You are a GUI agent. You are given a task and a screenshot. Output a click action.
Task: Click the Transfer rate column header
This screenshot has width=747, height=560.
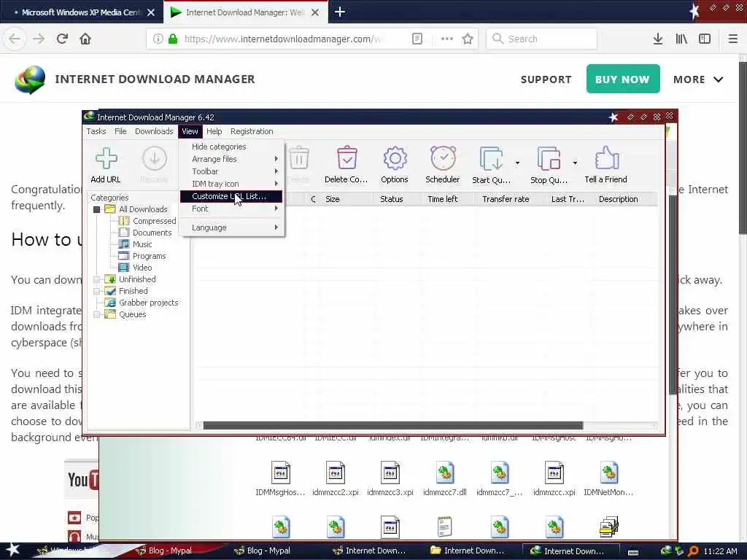coord(506,199)
